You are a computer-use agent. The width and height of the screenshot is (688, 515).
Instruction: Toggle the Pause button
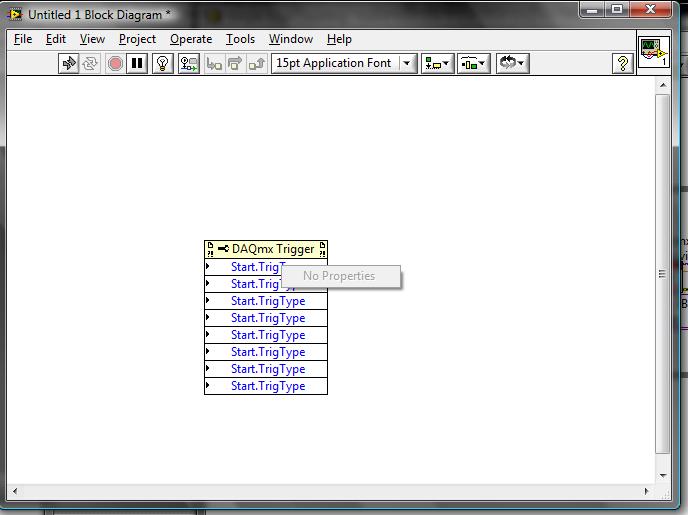point(137,64)
